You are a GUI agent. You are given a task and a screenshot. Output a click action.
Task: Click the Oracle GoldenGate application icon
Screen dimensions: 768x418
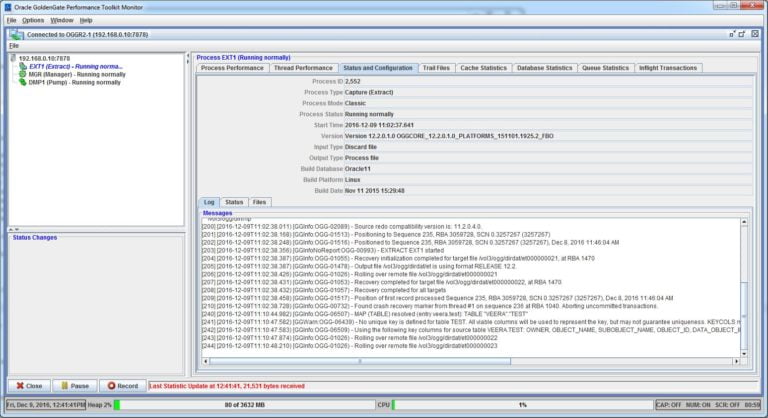pyautogui.click(x=8, y=6)
